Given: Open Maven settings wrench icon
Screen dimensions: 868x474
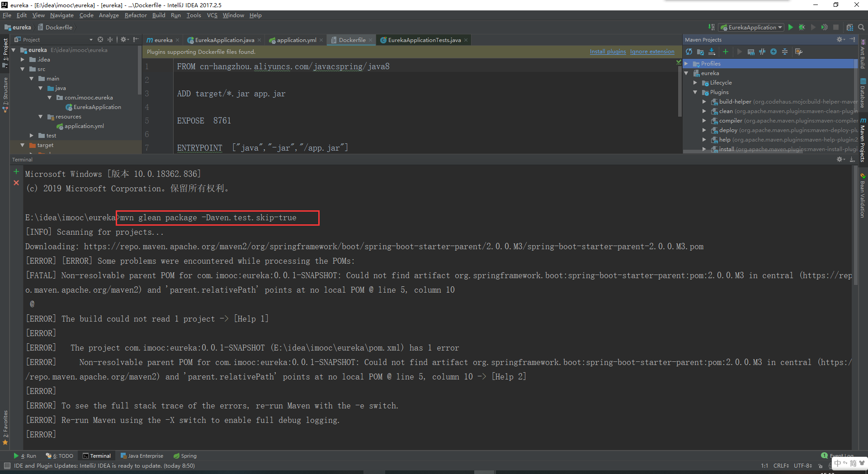Looking at the screenshot, I should 799,52.
